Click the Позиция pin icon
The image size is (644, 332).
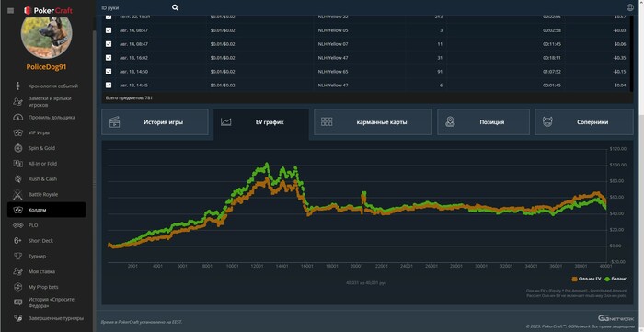(x=451, y=122)
